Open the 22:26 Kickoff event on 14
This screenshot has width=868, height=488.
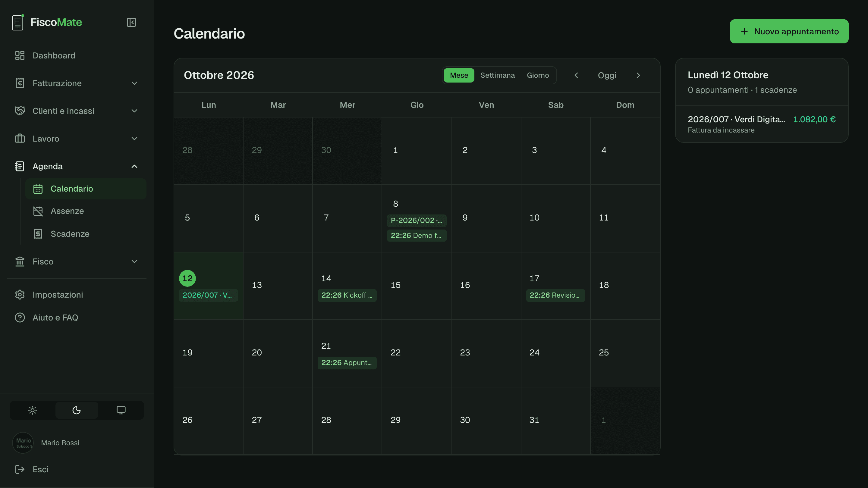(347, 295)
